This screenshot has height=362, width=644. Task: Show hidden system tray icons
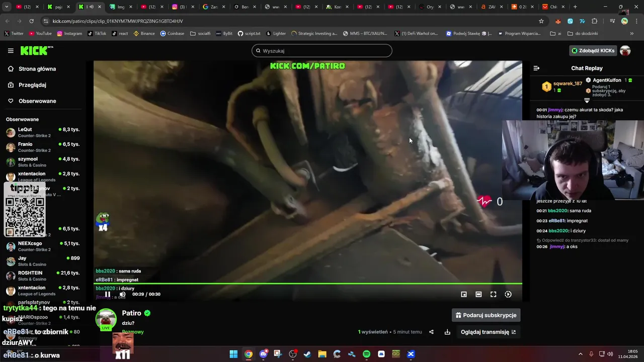[580, 354]
